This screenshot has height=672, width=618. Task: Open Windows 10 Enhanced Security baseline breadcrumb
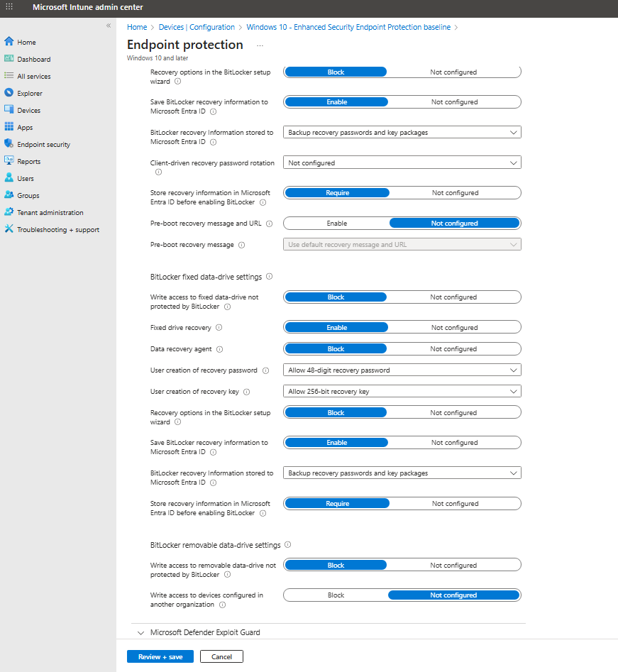(348, 27)
